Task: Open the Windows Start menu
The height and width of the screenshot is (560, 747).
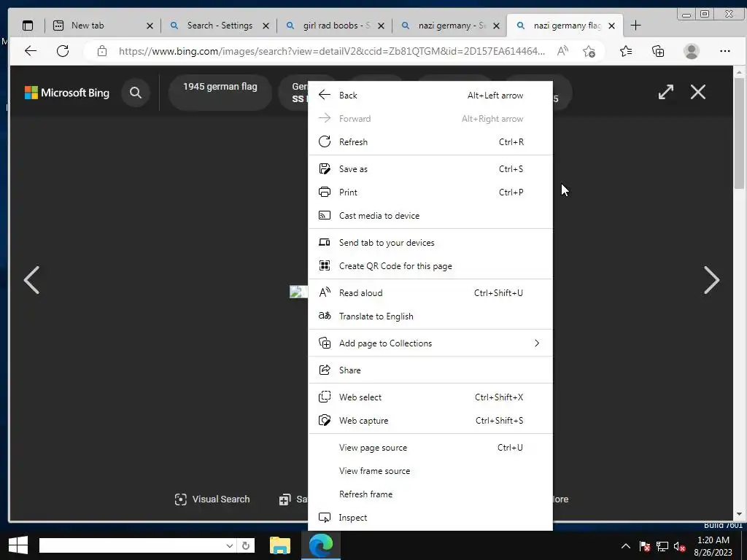Action: (x=18, y=545)
